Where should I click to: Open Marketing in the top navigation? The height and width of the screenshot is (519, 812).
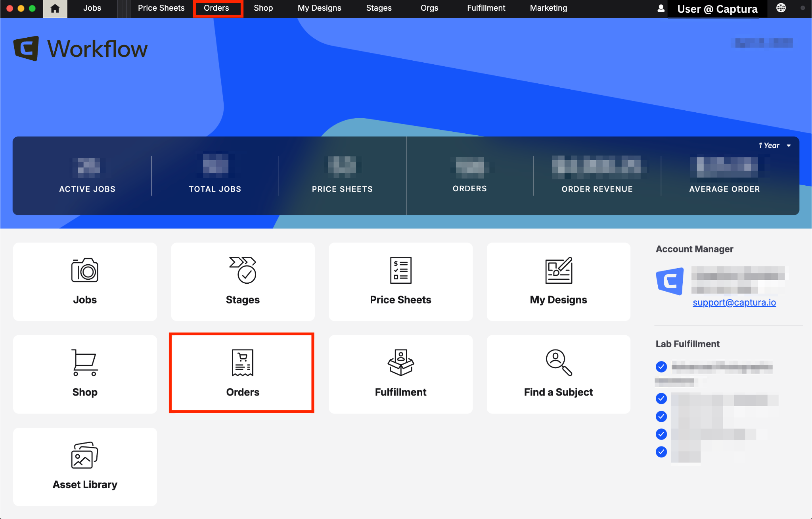[548, 8]
